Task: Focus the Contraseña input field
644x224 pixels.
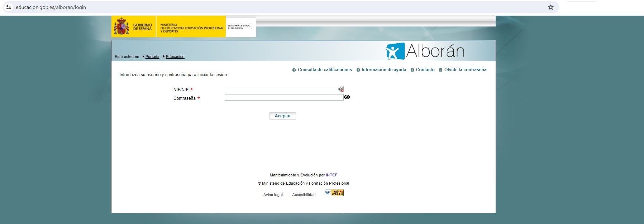Action: click(284, 97)
